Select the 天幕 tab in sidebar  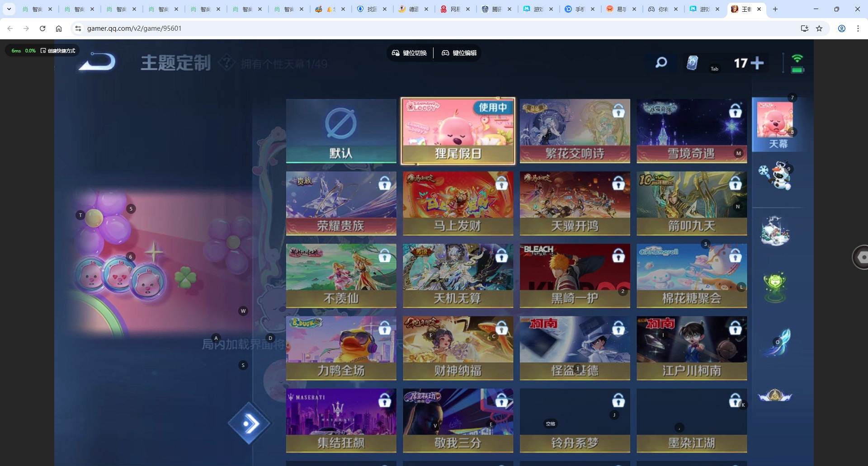click(x=777, y=125)
